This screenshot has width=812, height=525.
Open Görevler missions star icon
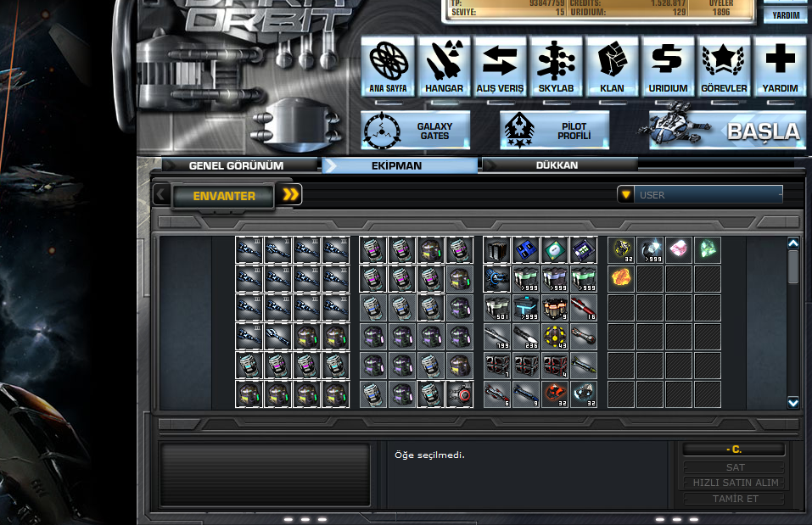pos(724,66)
